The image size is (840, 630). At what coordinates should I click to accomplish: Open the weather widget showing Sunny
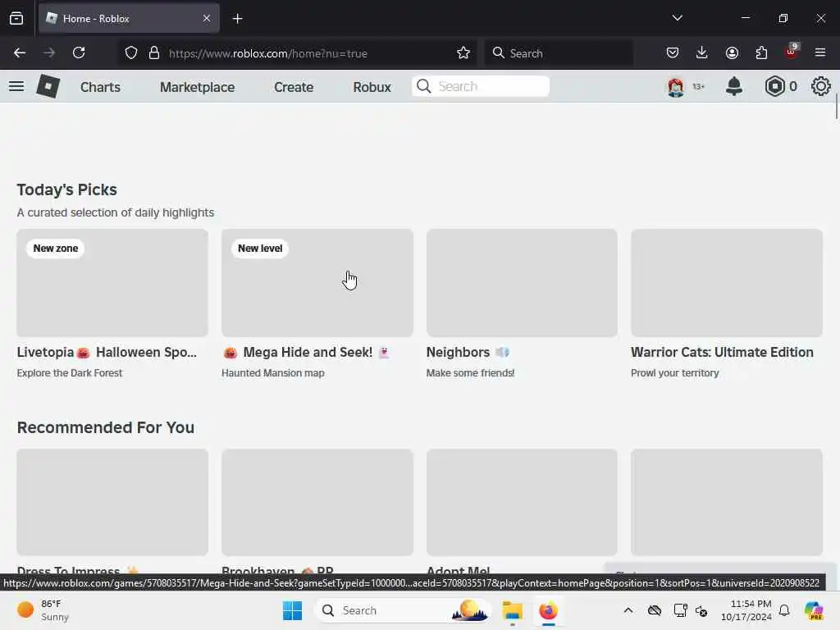(x=43, y=610)
